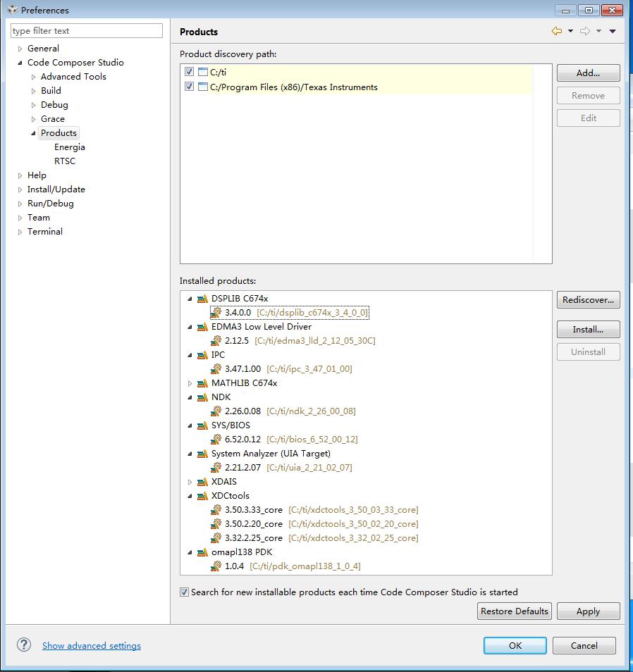
Task: Expand the Build preferences node
Action: pos(33,92)
